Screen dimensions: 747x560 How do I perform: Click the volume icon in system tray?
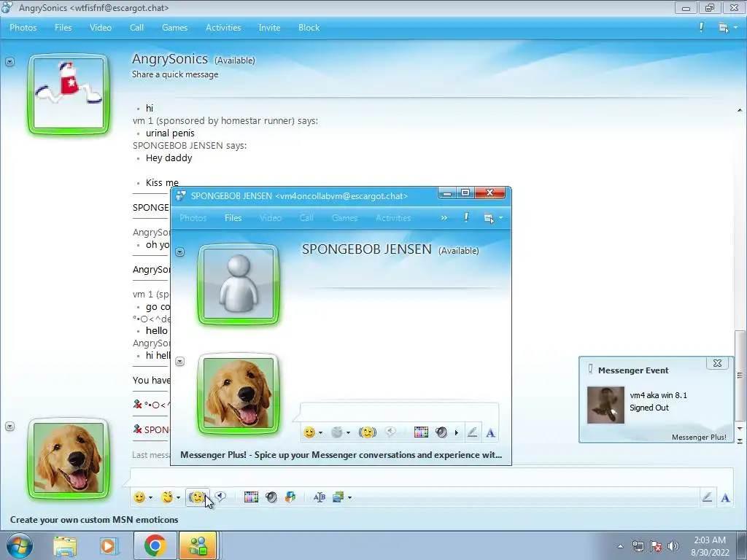coord(673,546)
